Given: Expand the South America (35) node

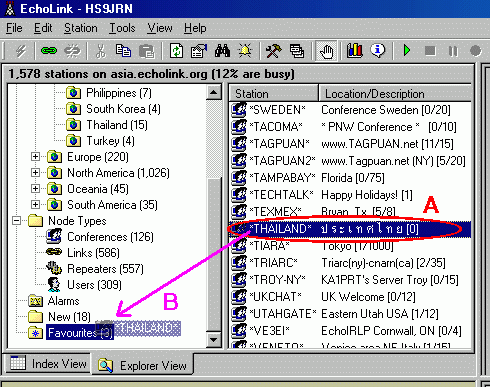Looking at the screenshot, I should coord(35,205).
